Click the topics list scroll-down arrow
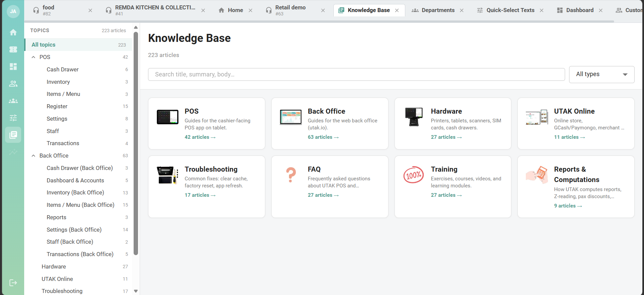The height and width of the screenshot is (295, 644). [136, 291]
